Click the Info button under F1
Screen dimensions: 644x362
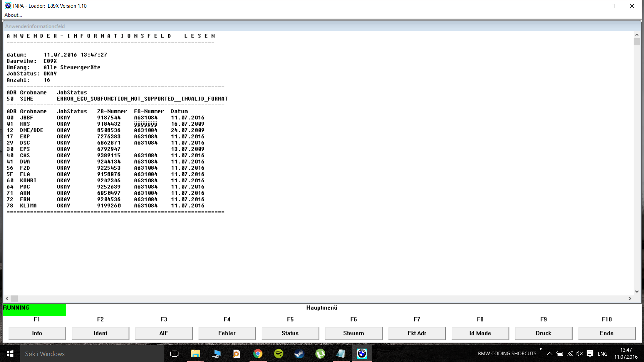coord(37,333)
